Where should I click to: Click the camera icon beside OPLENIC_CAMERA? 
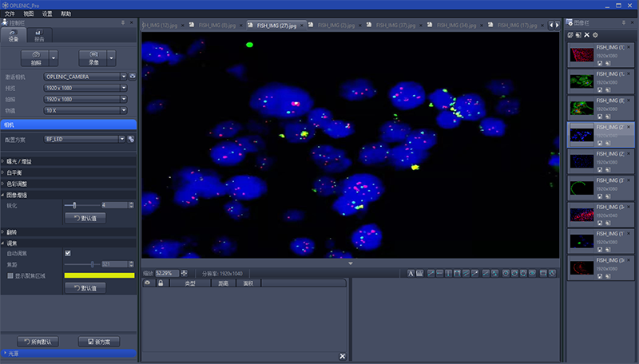(x=133, y=77)
